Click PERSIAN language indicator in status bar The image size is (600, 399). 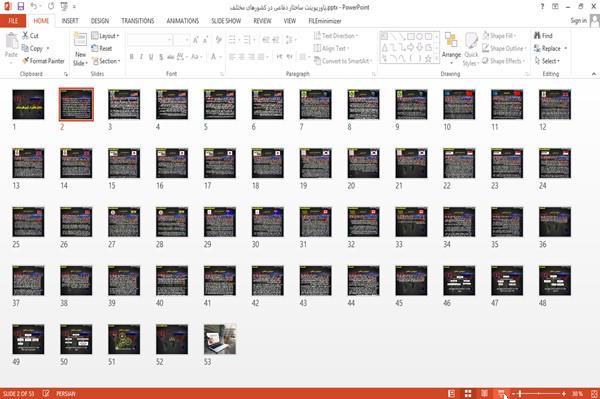66,394
